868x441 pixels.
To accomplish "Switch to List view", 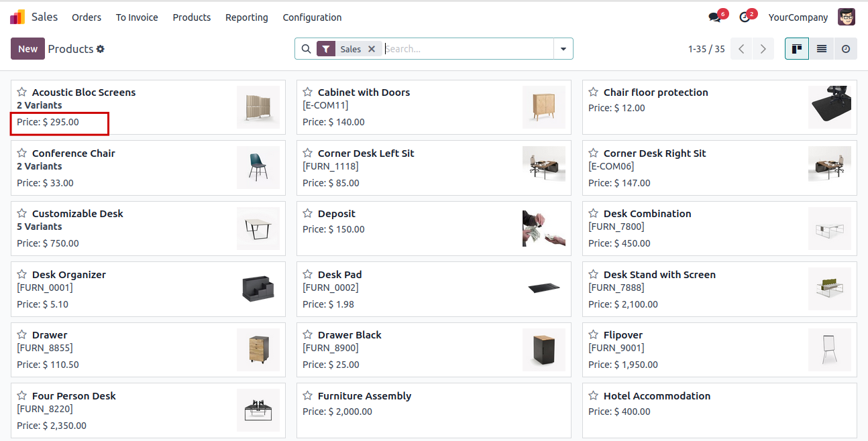I will [x=821, y=49].
